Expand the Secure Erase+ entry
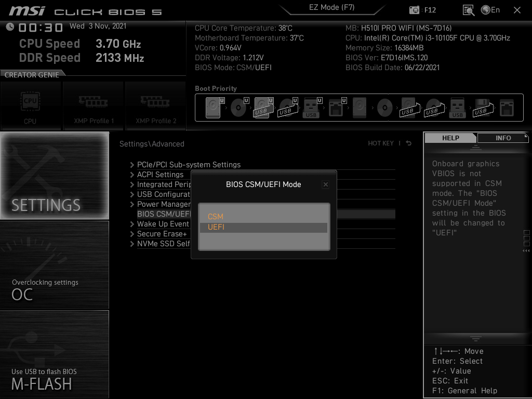The width and height of the screenshot is (532, 399). [162, 234]
